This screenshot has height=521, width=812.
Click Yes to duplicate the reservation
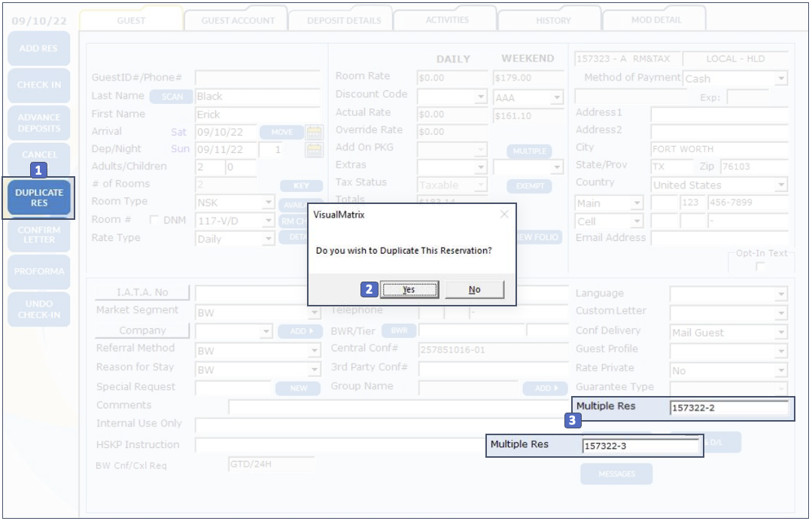[x=409, y=290]
